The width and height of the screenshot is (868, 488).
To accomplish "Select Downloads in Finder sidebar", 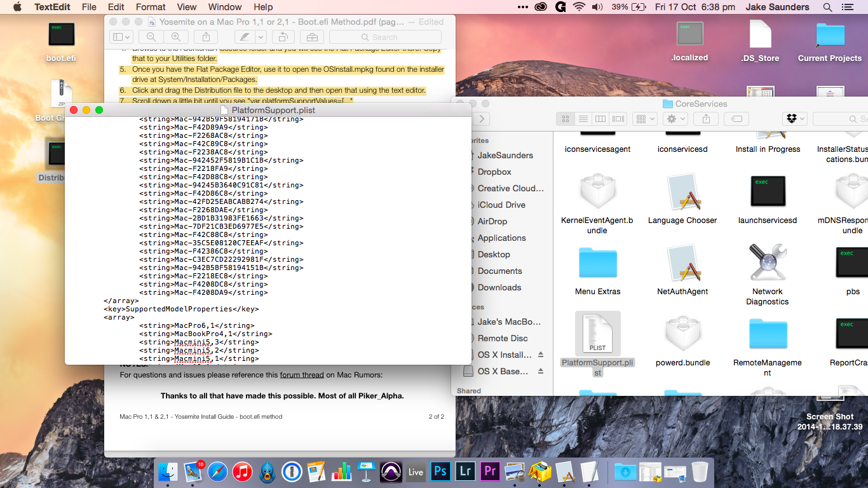I will (x=499, y=287).
